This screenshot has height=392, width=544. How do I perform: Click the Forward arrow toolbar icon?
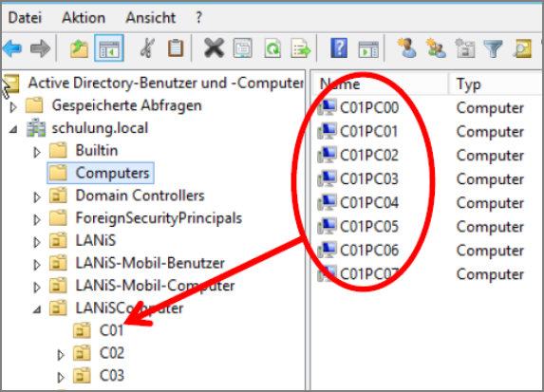[40, 48]
